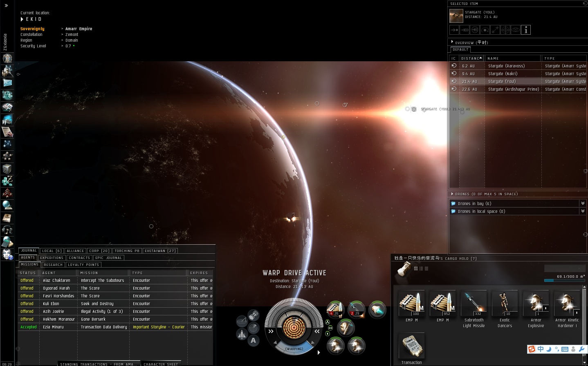588x366 pixels.
Task: Open the in-game browser globe icon
Action: click(7, 205)
